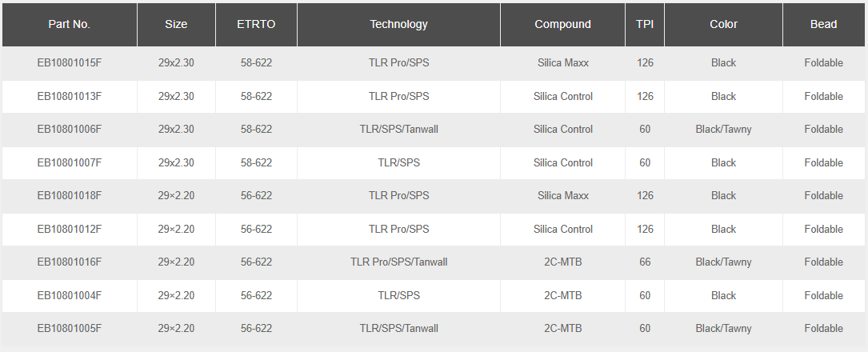Select the Compound column header

(562, 24)
